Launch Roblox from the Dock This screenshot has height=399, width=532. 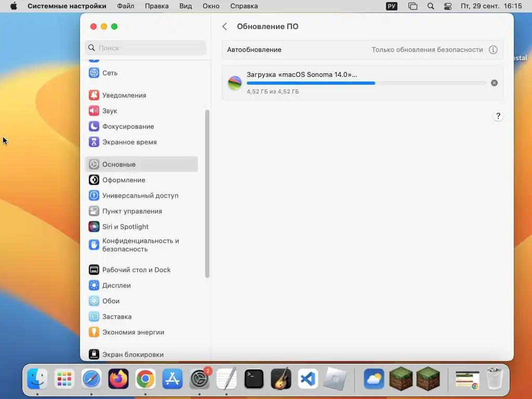click(x=335, y=379)
